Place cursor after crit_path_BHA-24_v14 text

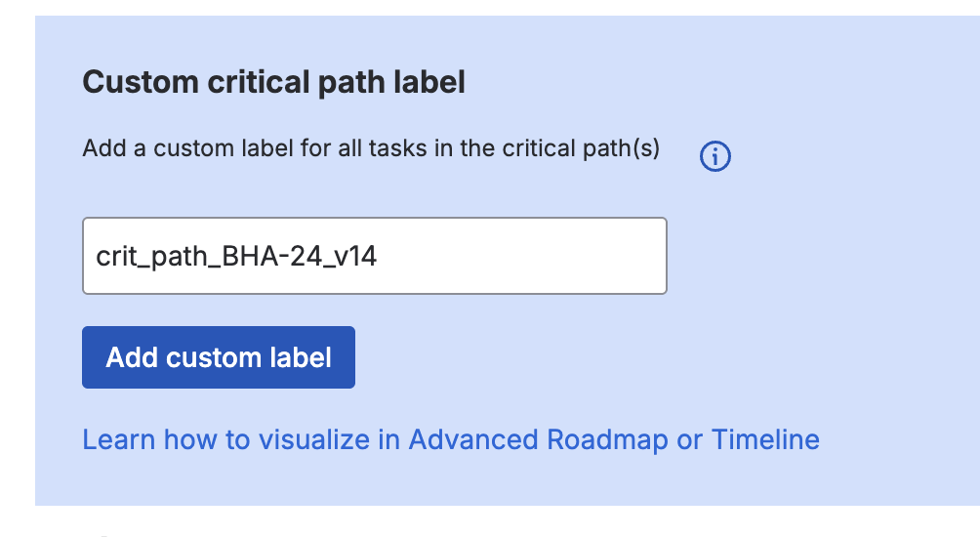(x=379, y=257)
